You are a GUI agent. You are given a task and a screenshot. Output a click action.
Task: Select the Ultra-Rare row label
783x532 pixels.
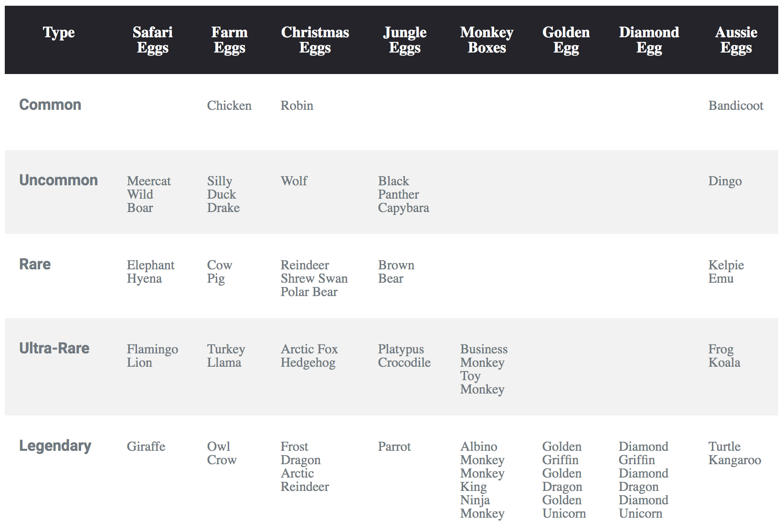pyautogui.click(x=54, y=348)
